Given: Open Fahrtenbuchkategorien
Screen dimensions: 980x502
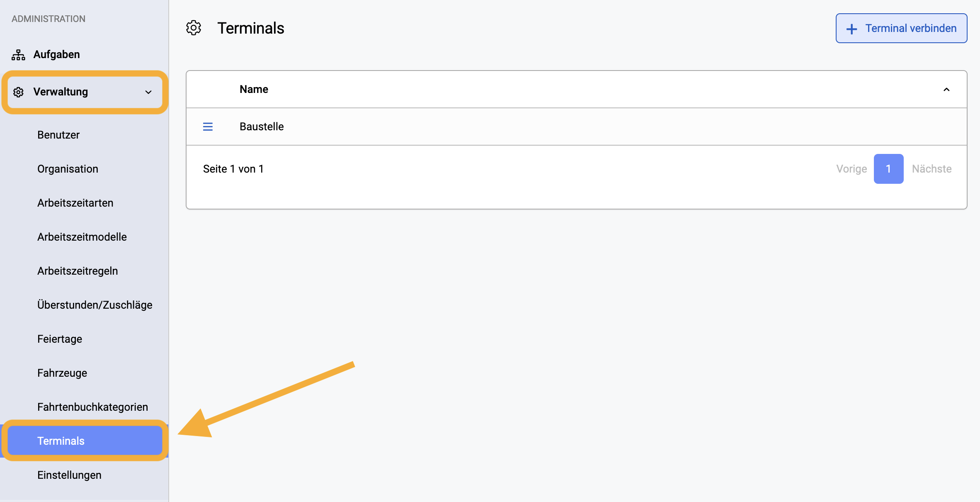Looking at the screenshot, I should (x=92, y=407).
